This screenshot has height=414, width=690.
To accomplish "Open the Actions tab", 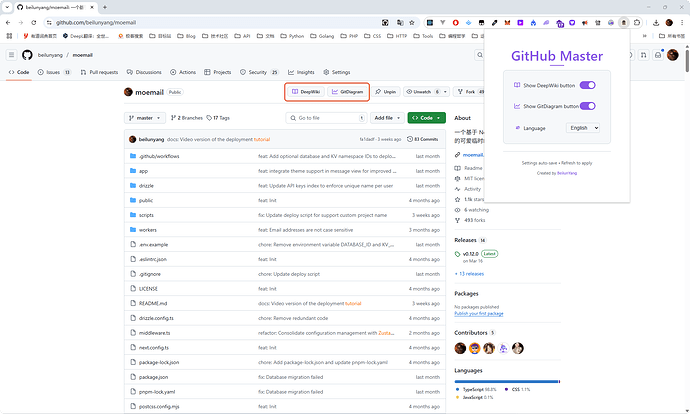I will coord(183,72).
